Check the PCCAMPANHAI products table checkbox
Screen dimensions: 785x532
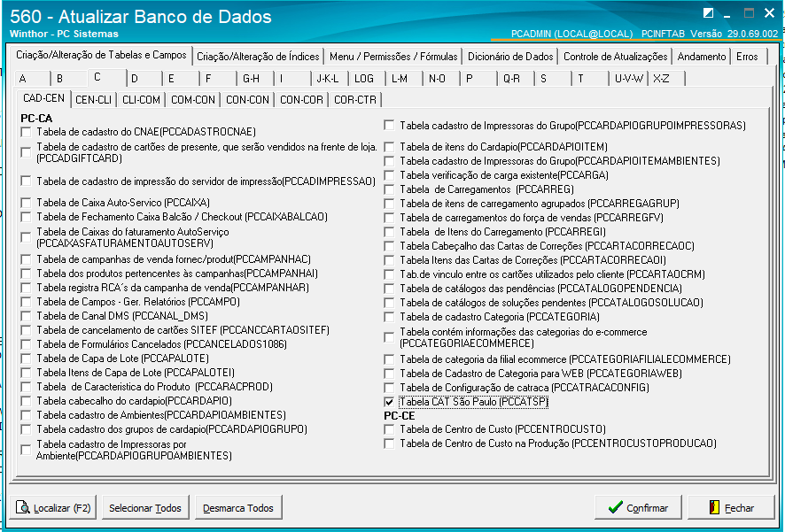pyautogui.click(x=26, y=274)
